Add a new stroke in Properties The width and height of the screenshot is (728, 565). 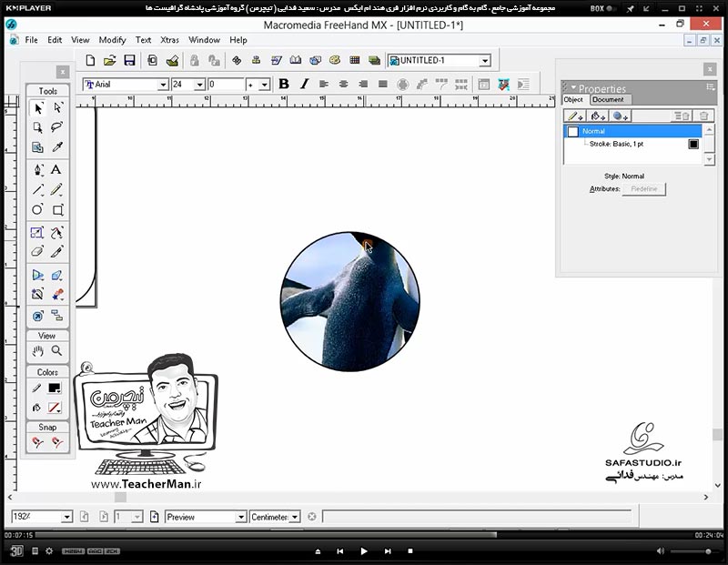click(x=575, y=116)
